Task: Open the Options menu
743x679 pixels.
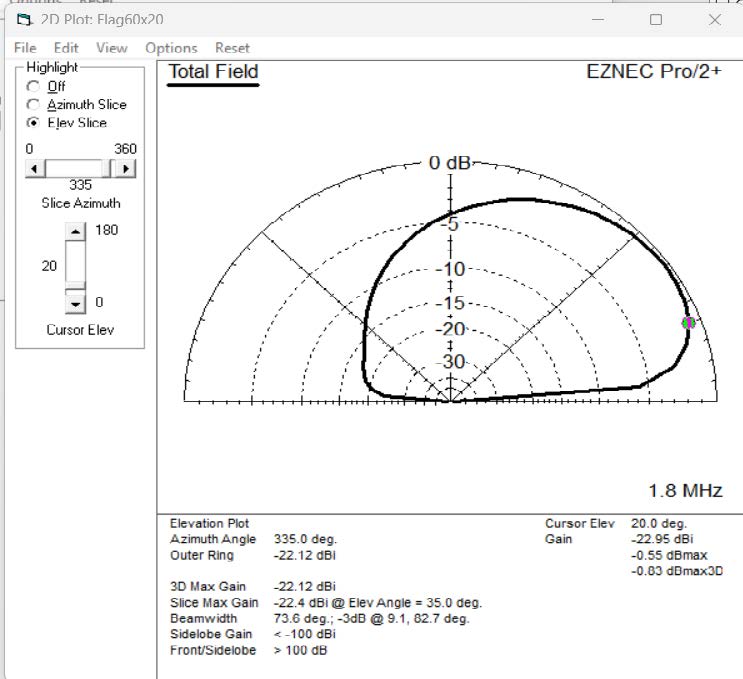Action: (171, 47)
